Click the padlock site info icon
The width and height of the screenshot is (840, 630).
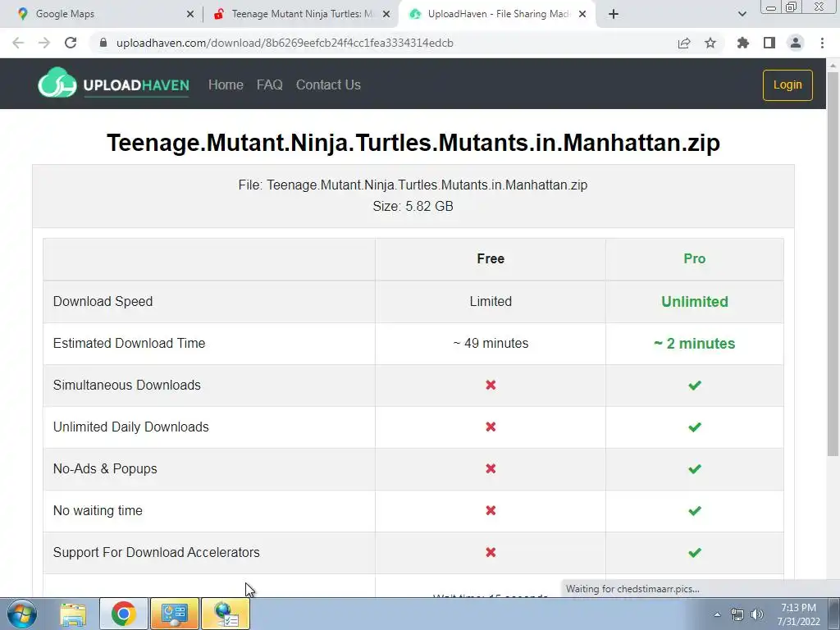103,43
